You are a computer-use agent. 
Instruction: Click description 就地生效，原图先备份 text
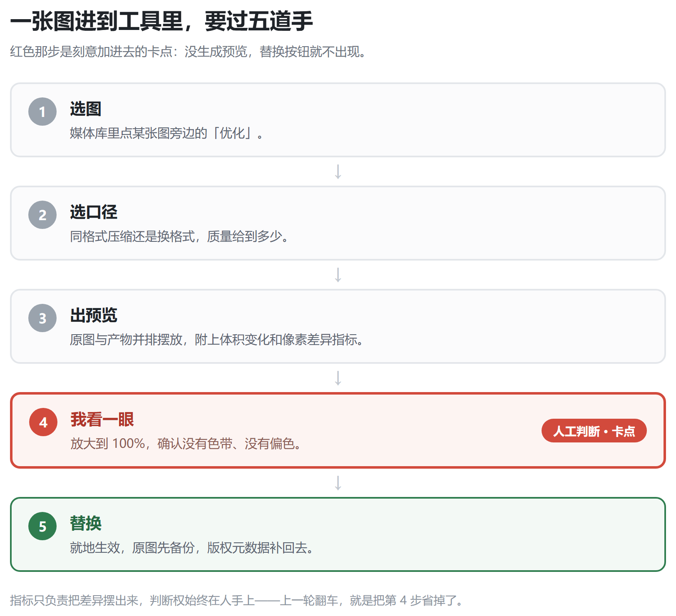pos(191,548)
